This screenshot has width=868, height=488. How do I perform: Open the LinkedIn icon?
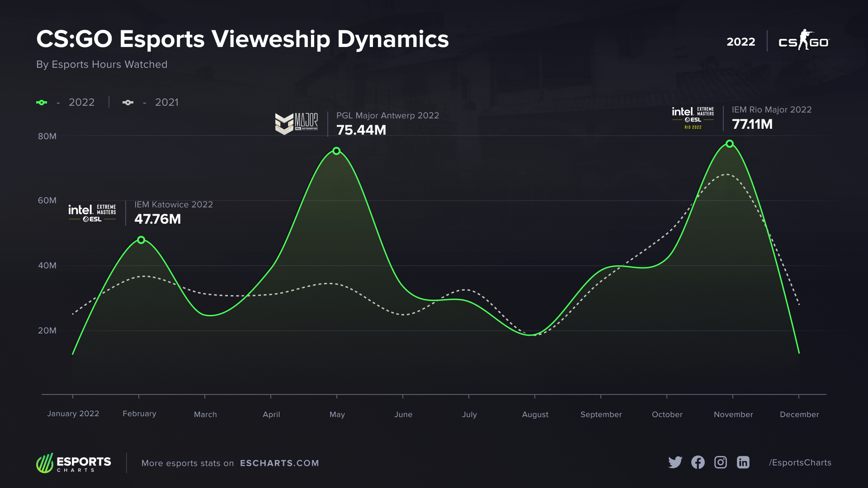pyautogui.click(x=743, y=462)
